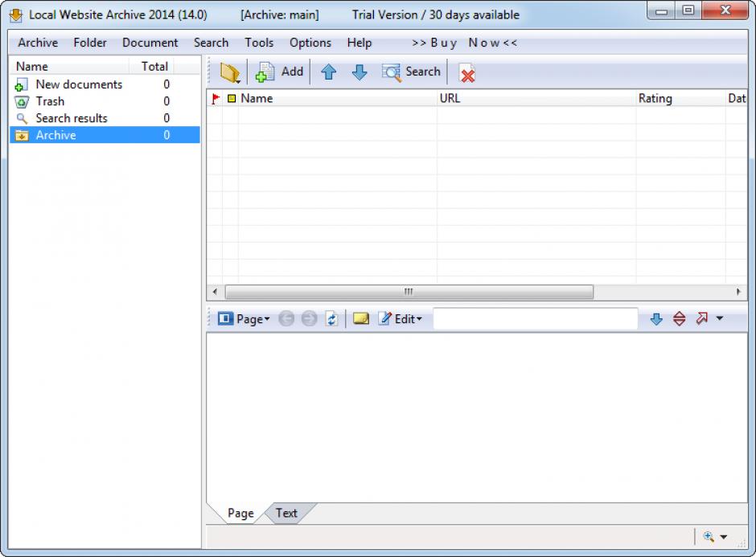Click the Buy Now link
This screenshot has width=756, height=557.
464,43
